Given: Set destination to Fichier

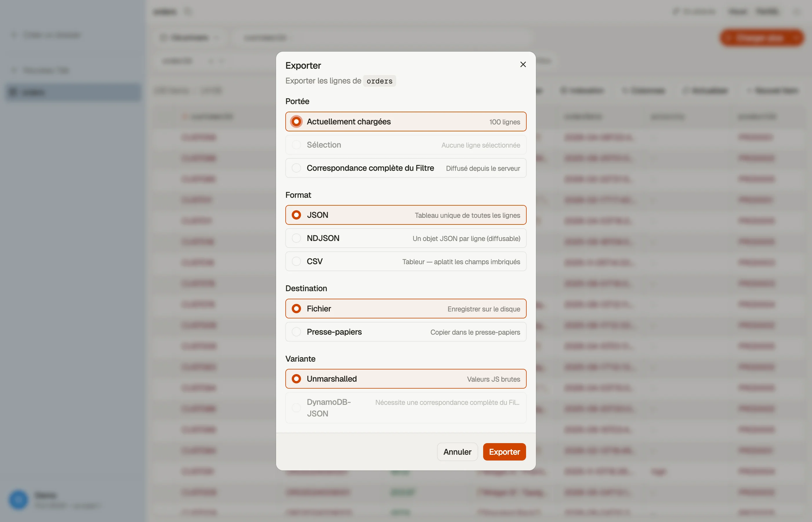Looking at the screenshot, I should (406, 309).
